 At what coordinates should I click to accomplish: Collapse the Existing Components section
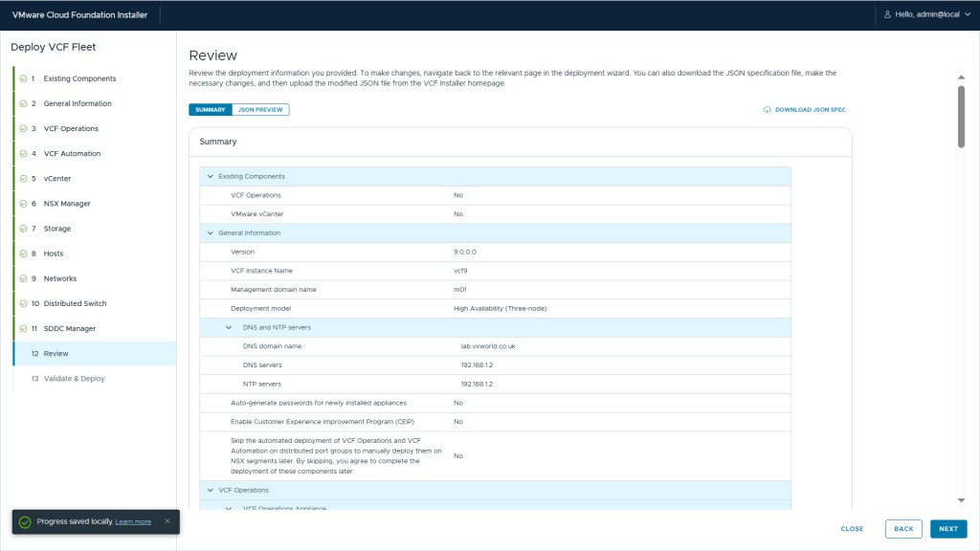pyautogui.click(x=210, y=176)
